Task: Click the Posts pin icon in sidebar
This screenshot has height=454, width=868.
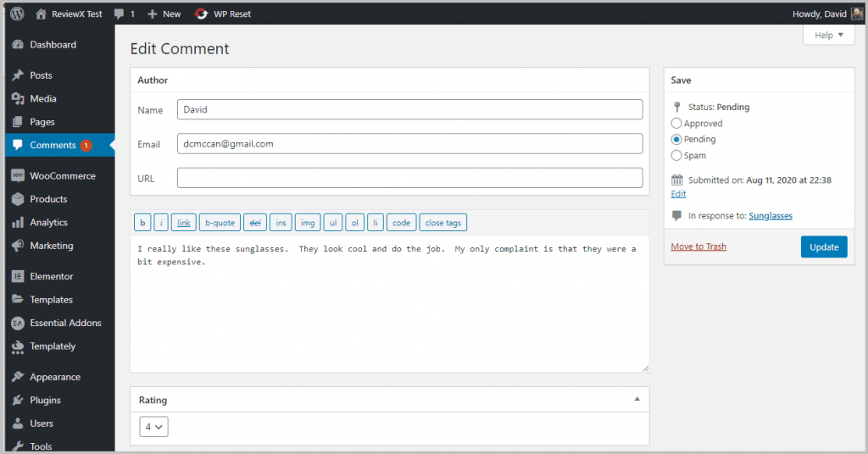Action: coord(18,75)
